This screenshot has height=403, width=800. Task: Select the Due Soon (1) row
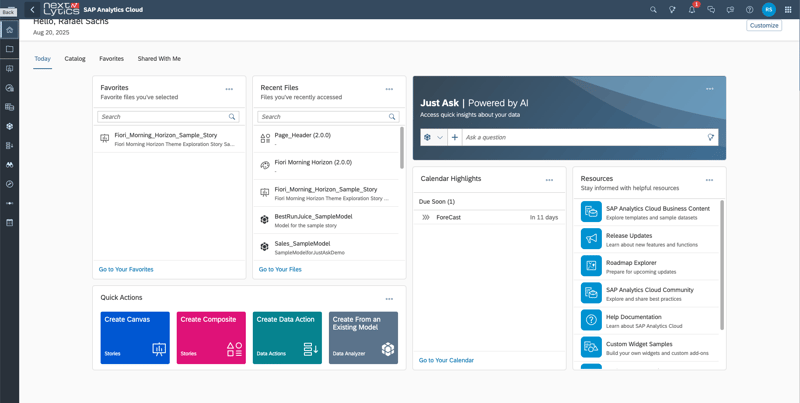coord(489,202)
